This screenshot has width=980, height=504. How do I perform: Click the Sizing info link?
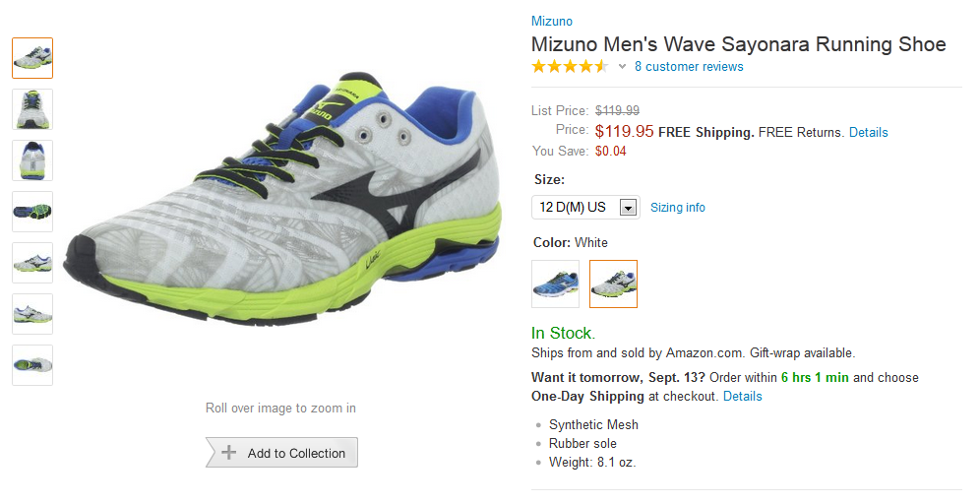click(678, 208)
